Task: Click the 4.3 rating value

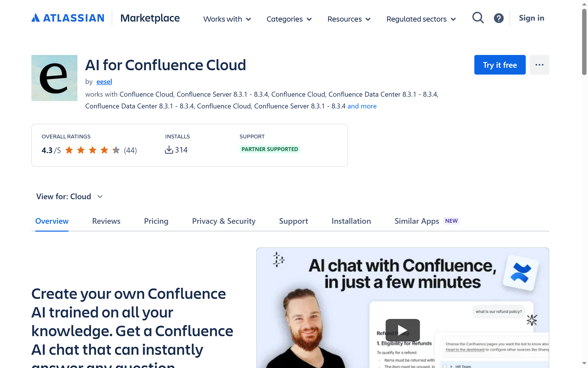Action: 47,150
